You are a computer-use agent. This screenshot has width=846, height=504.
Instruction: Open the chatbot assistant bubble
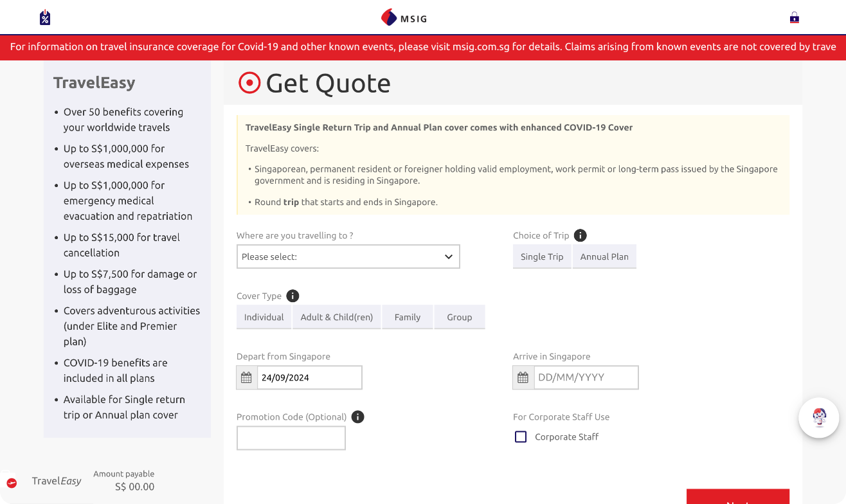819,418
